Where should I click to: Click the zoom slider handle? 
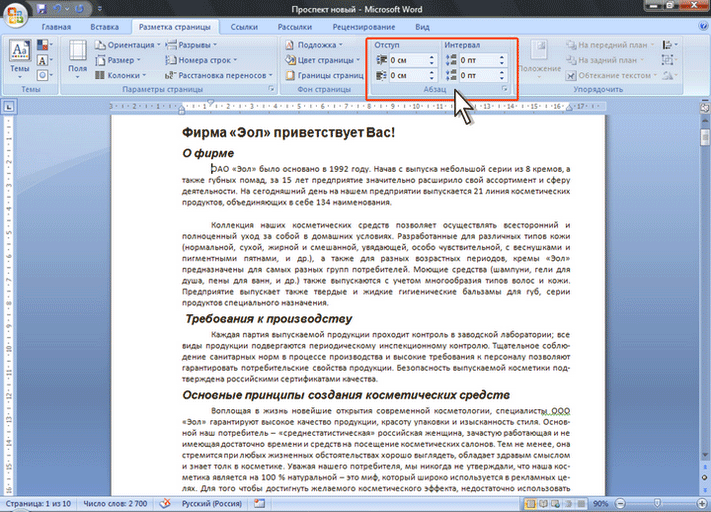point(657,503)
